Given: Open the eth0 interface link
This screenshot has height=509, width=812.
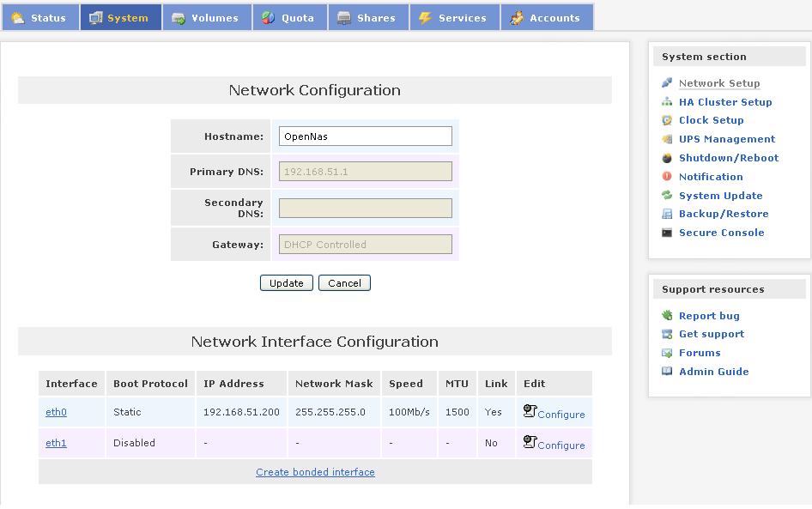Looking at the screenshot, I should click(x=56, y=412).
